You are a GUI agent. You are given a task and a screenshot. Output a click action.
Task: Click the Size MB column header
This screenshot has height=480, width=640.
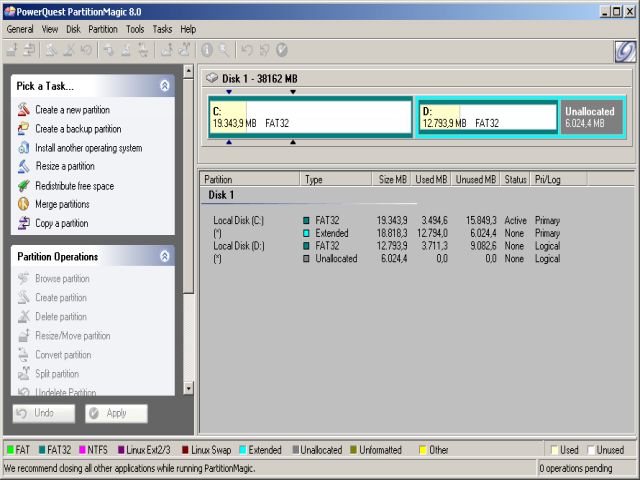pos(391,179)
